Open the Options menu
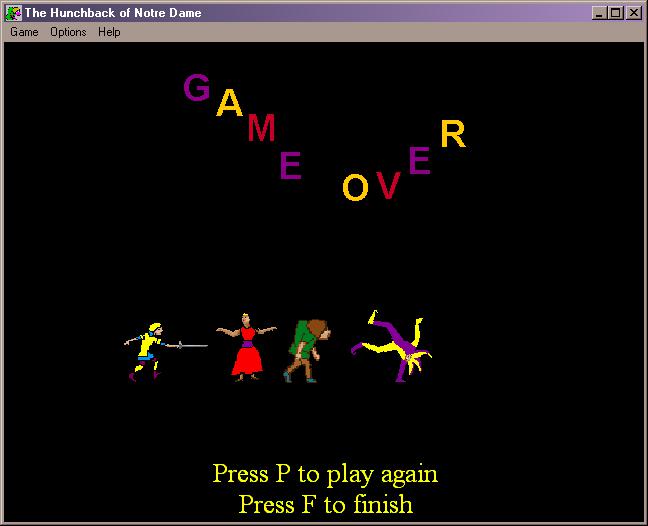 tap(68, 32)
